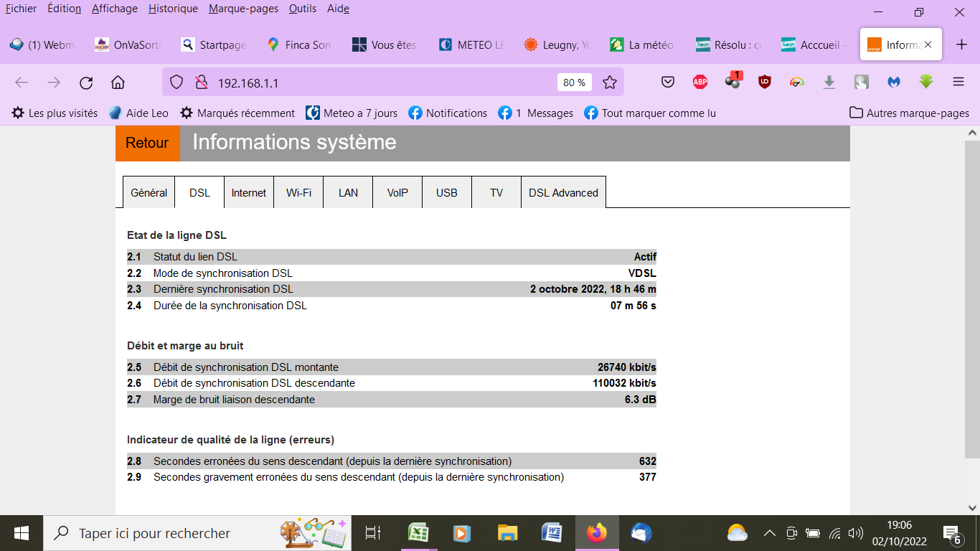Bookmark this page with the star
Image resolution: width=980 pixels, height=551 pixels.
610,83
